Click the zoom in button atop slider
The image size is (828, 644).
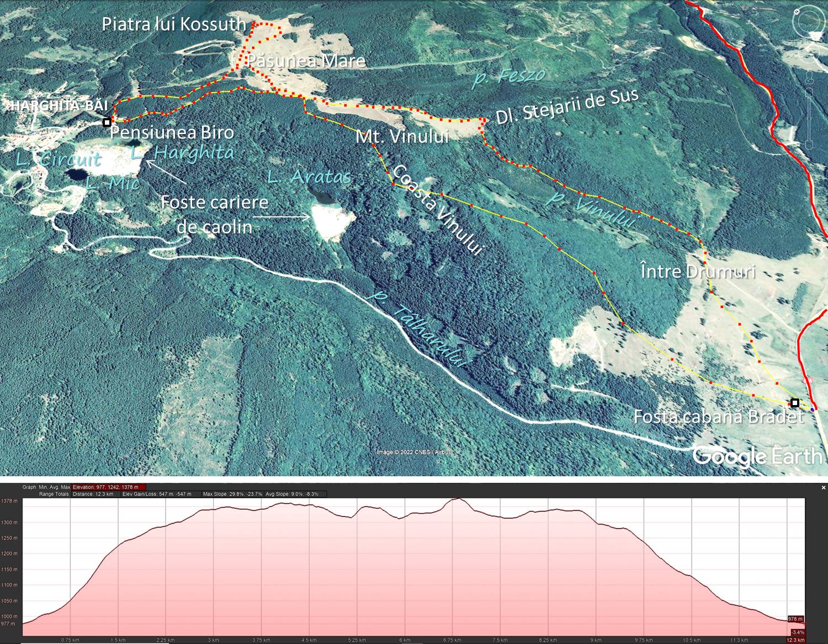[810, 91]
